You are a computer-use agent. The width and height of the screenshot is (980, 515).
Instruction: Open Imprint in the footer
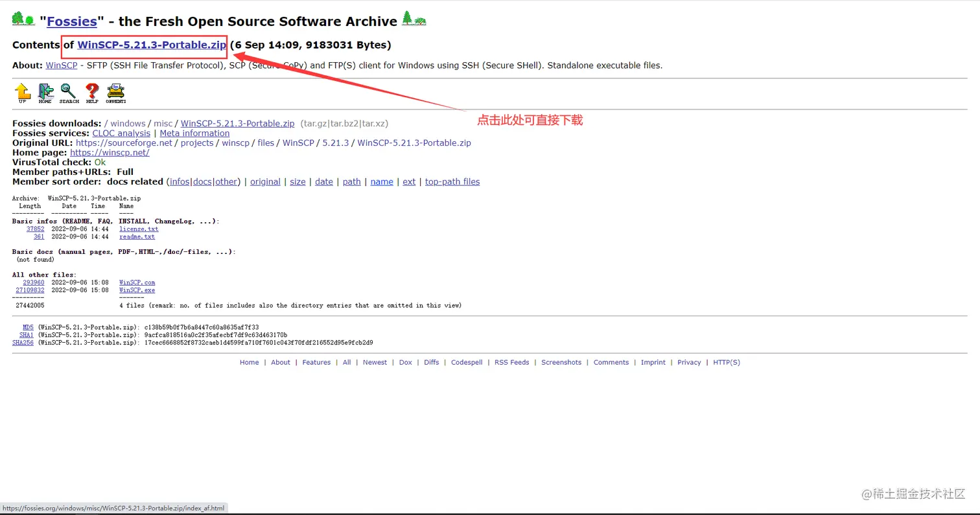tap(653, 363)
